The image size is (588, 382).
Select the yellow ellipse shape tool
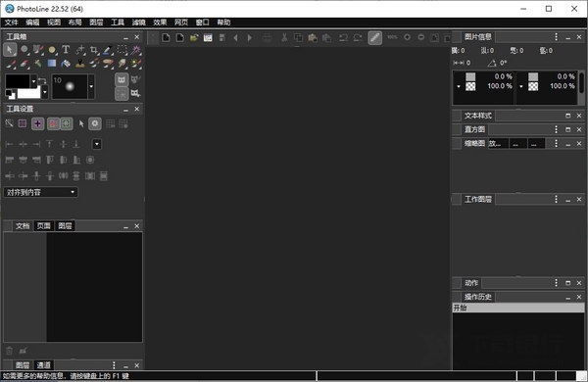[x=52, y=50]
